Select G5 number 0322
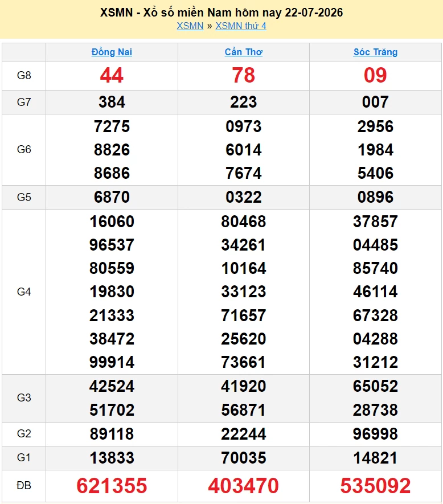This screenshot has height=504, width=443. [243, 196]
